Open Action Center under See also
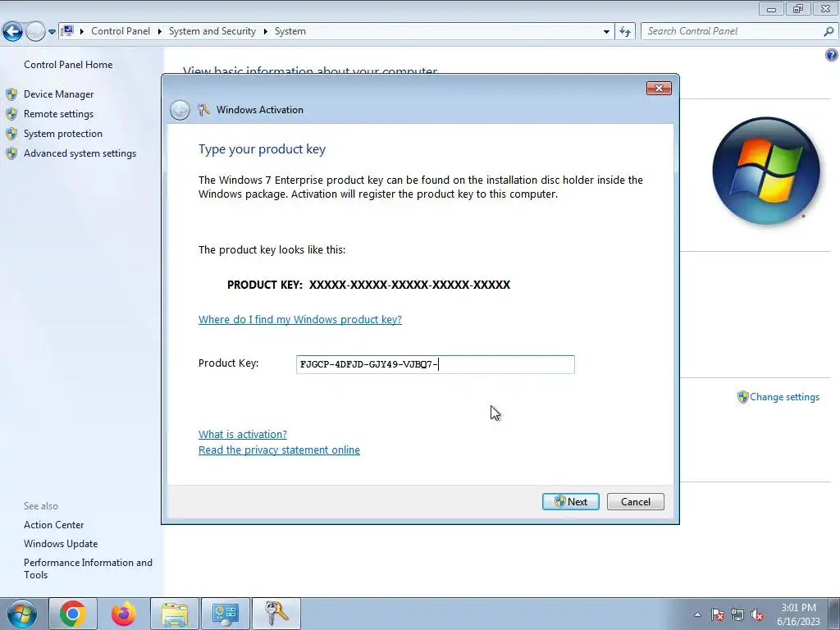The height and width of the screenshot is (630, 840). 53,525
